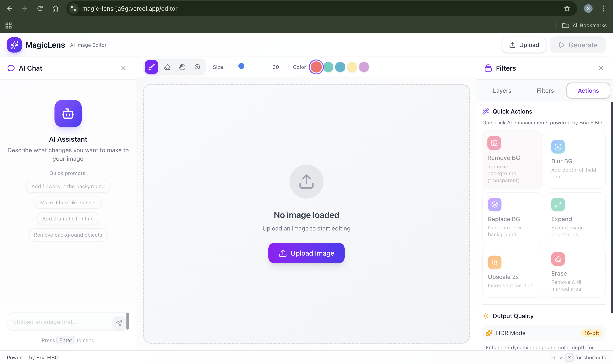
Task: Switch to the Layers tab
Action: 502,91
